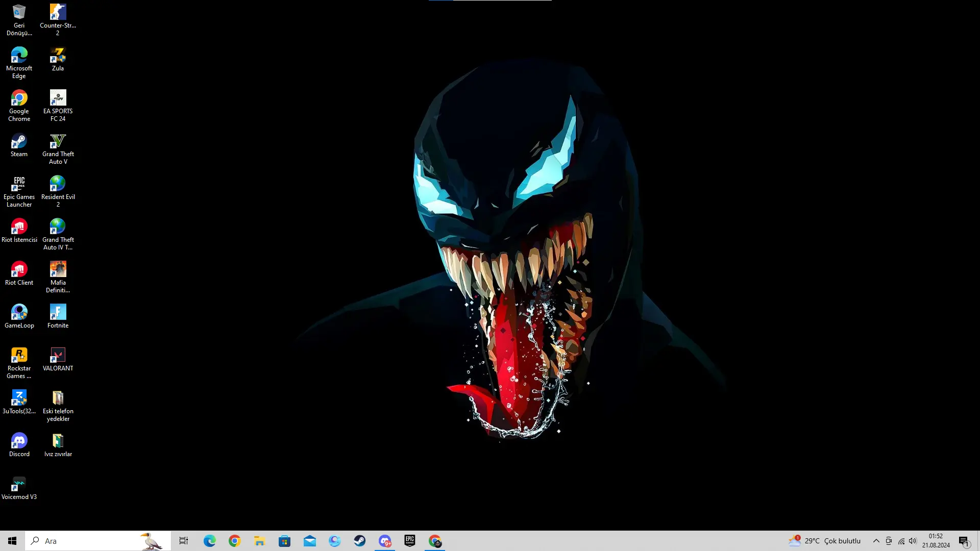Select the Microsoft Edge desktop shortcut
The image size is (980, 551).
tap(19, 63)
